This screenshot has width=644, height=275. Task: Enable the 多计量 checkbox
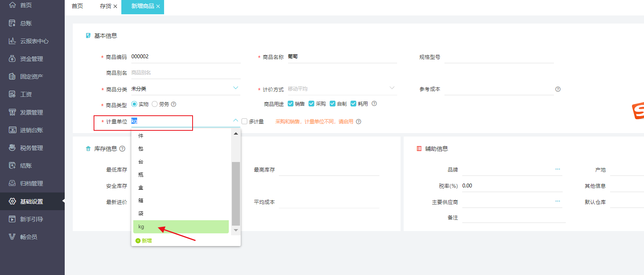pos(244,121)
